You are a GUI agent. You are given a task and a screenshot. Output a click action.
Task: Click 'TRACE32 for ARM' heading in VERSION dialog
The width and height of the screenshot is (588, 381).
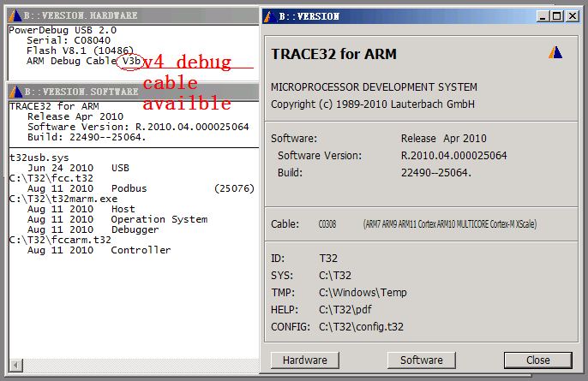[x=333, y=54]
